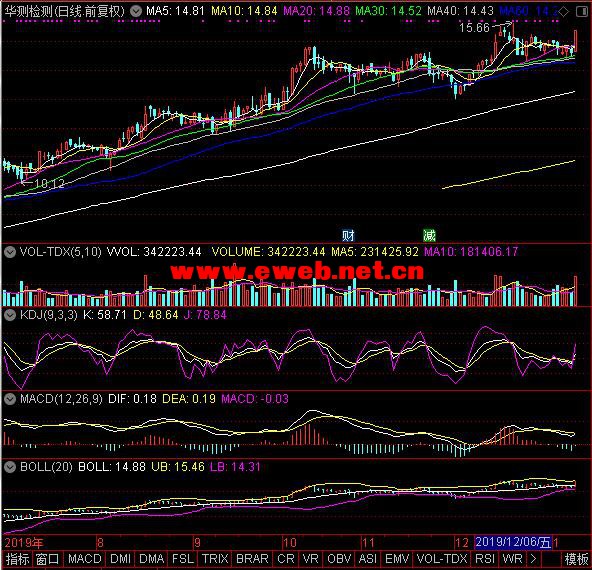The width and height of the screenshot is (592, 570).
Task: Switch to the DMI indicator tab
Action: (120, 559)
